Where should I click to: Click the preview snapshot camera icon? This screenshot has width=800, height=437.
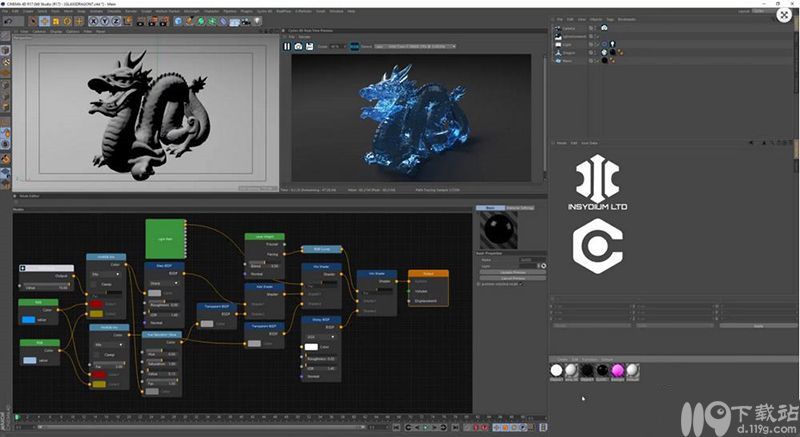(298, 46)
